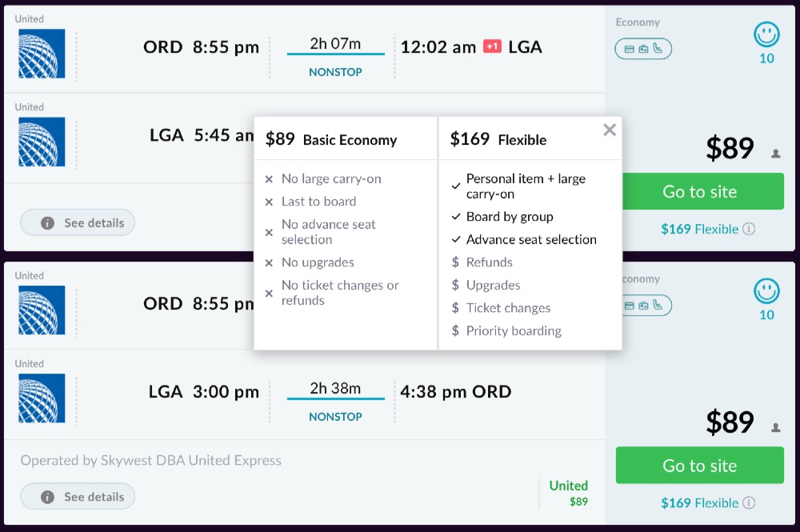Click the United logo beside LGA 3:00 pm flight
Viewport: 800px width, 532px height.
(42, 398)
